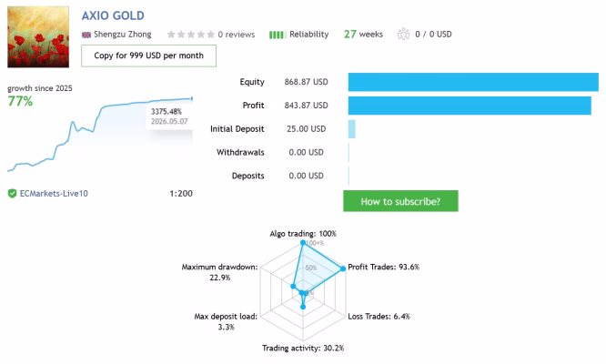Click the UK flag icon beside Shengzu Zhong
This screenshot has width=606, height=364.
[86, 35]
